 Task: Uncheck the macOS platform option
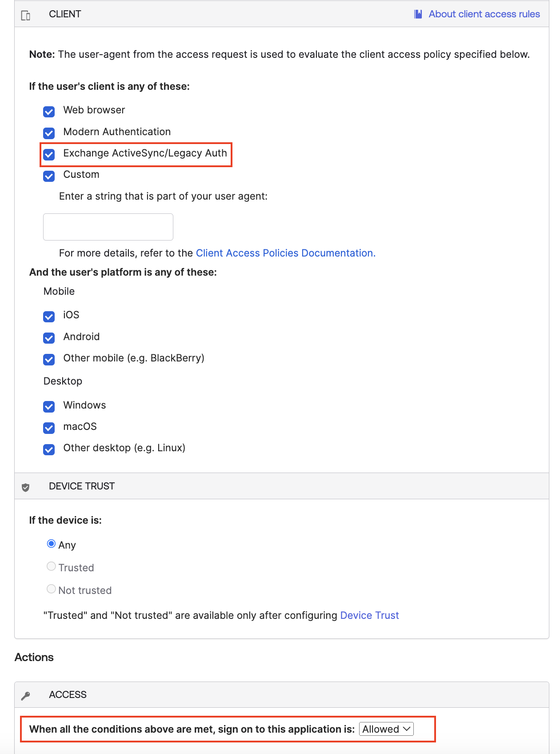click(48, 428)
